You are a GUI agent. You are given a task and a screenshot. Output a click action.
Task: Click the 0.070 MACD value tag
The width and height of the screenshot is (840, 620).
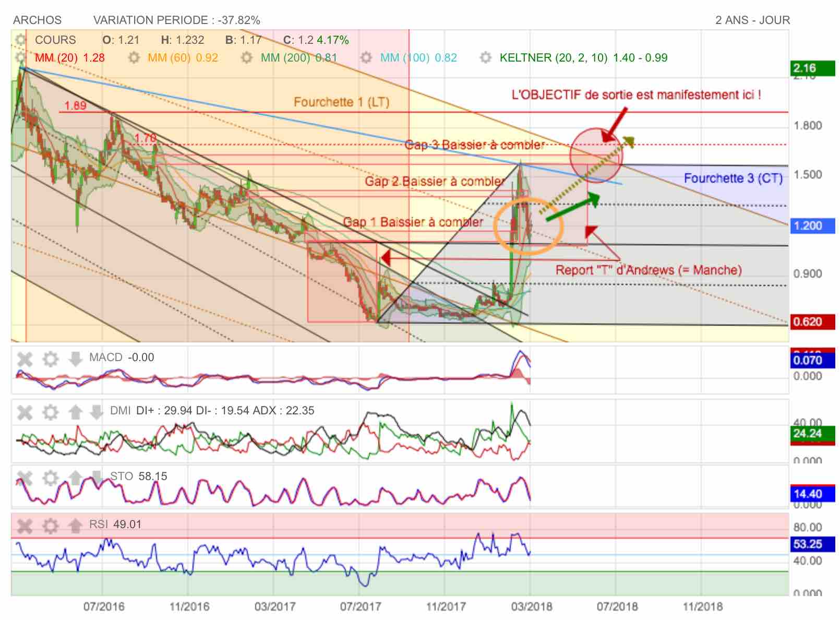coord(813,360)
